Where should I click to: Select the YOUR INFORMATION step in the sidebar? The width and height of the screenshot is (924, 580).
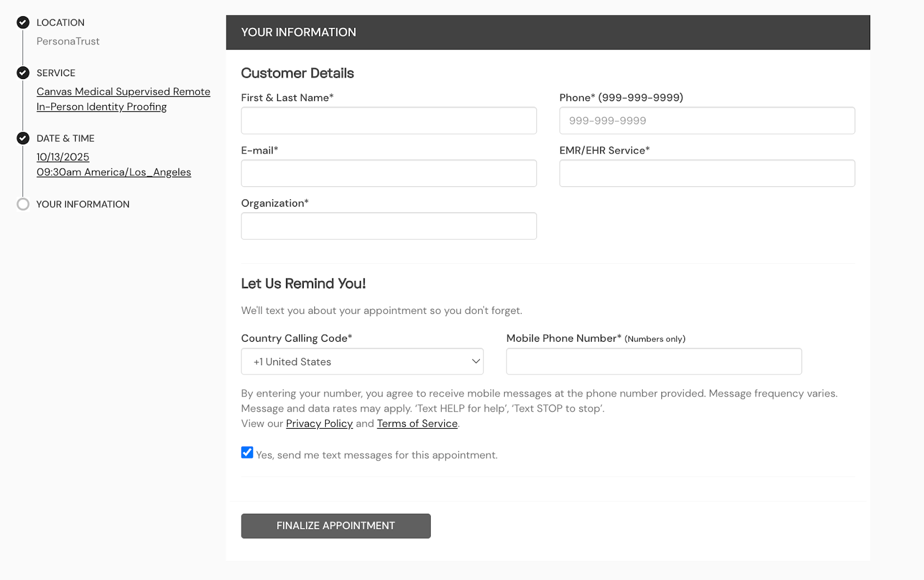point(83,204)
